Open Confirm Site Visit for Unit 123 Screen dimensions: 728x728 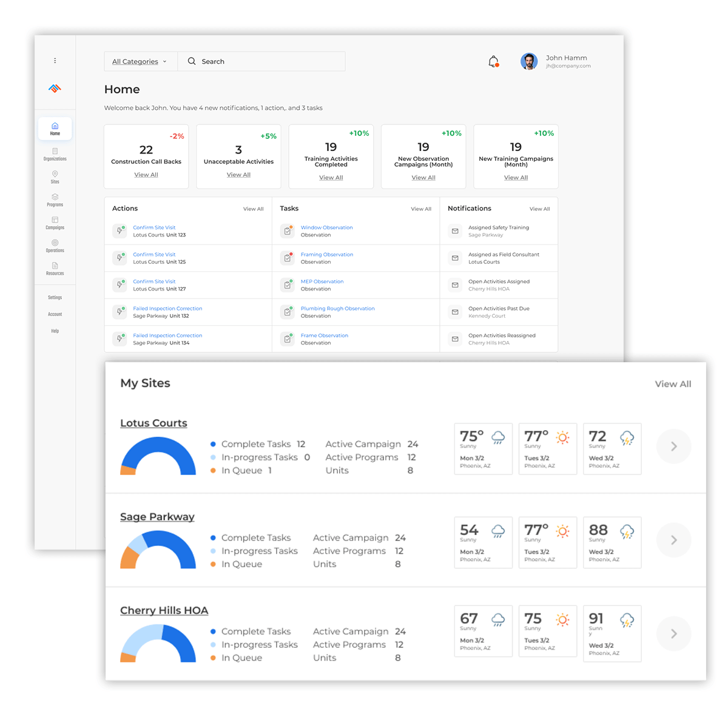click(x=154, y=227)
